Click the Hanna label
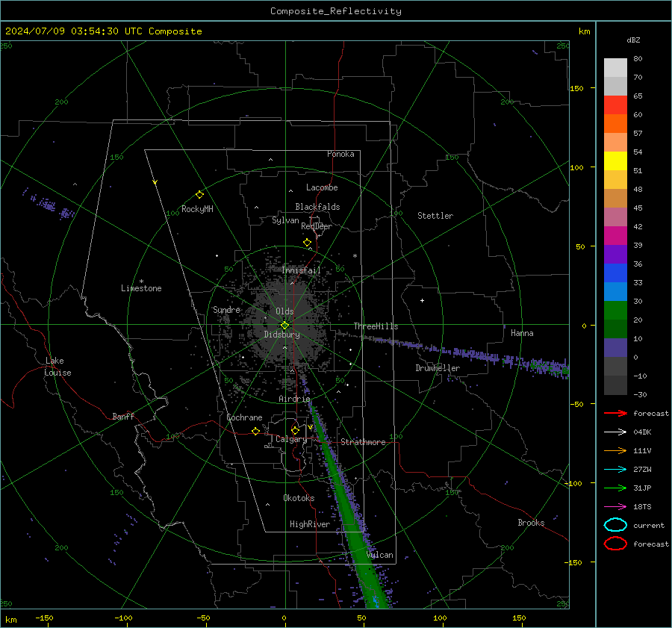 522,333
